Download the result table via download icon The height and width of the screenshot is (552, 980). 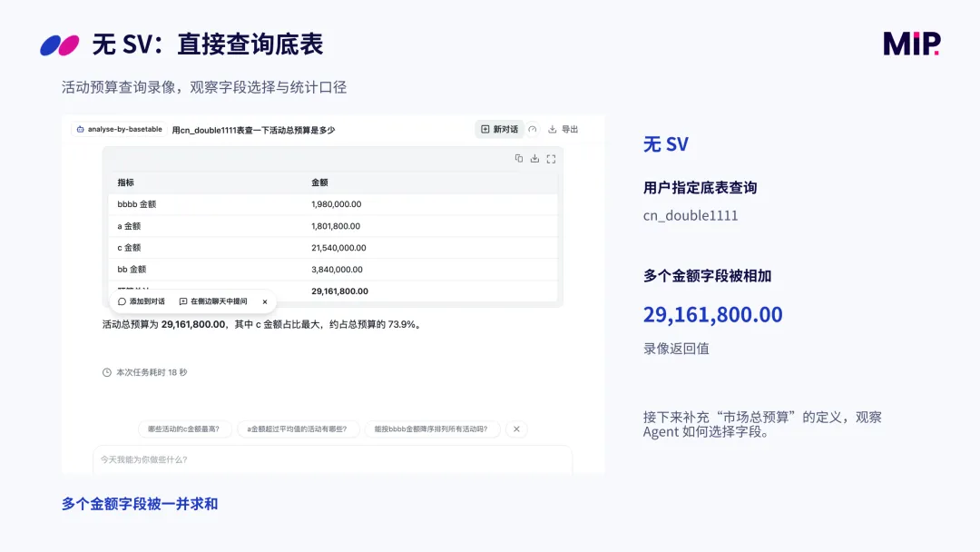tap(534, 159)
